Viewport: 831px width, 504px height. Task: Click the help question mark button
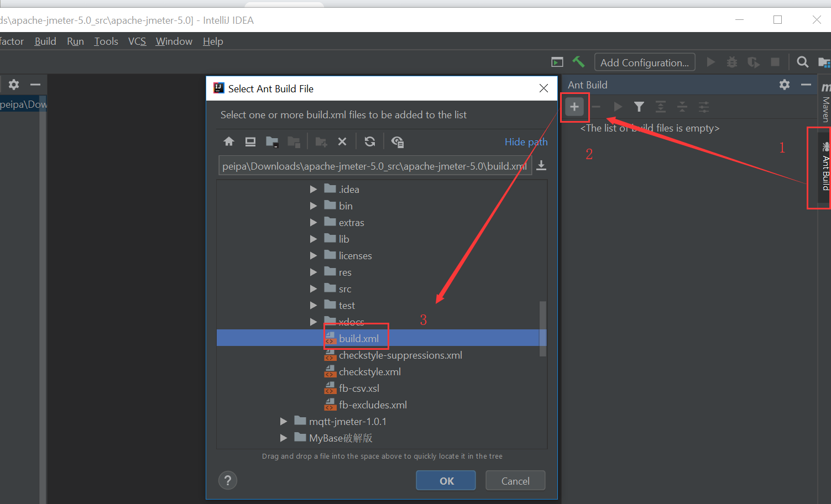coord(228,480)
